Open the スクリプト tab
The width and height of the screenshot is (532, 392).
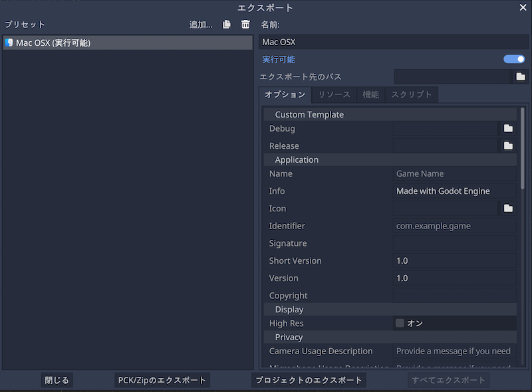tap(412, 95)
